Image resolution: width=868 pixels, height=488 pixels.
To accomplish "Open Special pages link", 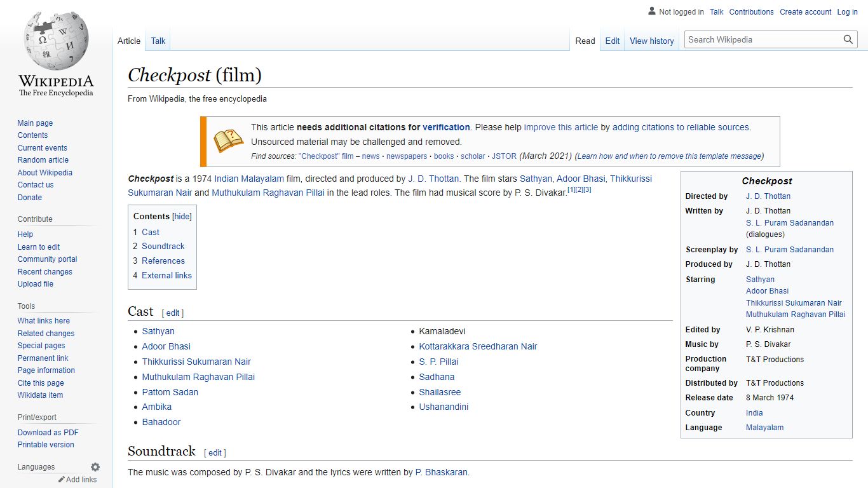I will 41,346.
